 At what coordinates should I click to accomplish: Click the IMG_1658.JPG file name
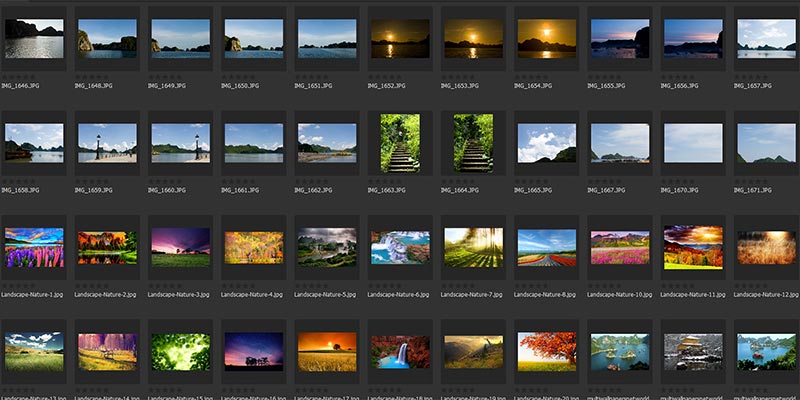click(x=20, y=190)
